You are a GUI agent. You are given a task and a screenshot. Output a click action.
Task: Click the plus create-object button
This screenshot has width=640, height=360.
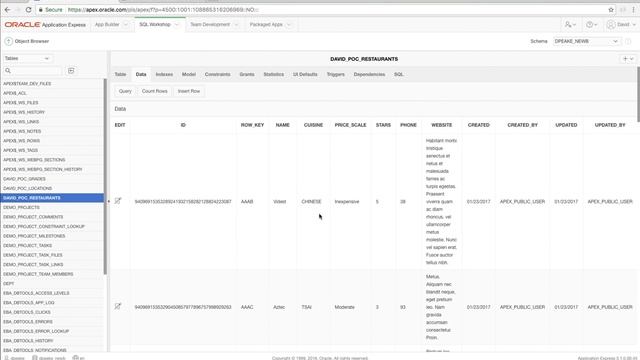click(x=628, y=59)
